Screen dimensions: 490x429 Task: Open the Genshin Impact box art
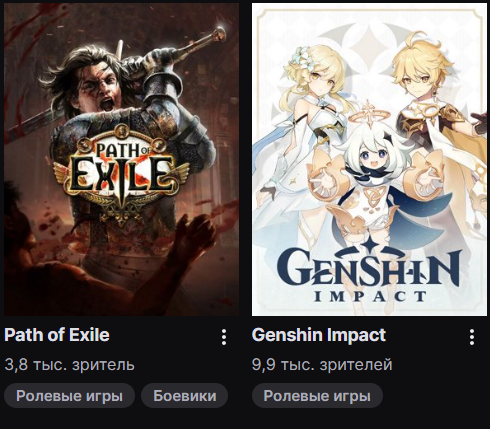pyautogui.click(x=369, y=159)
